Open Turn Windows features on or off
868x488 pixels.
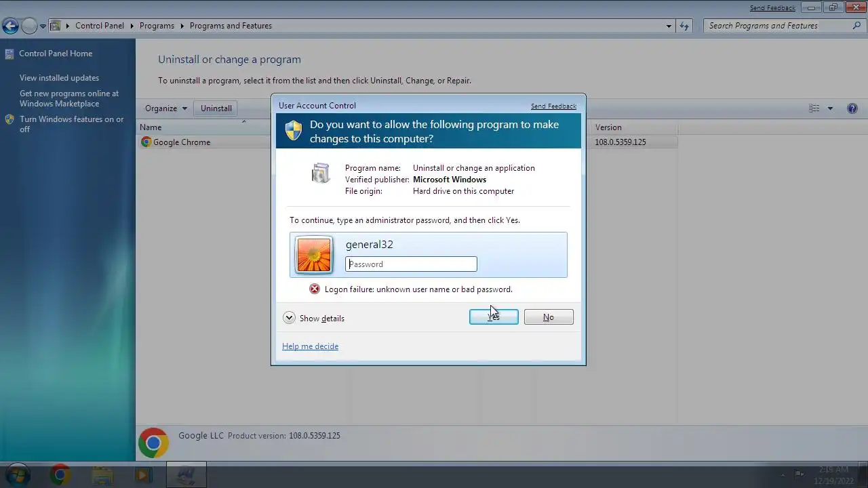[71, 124]
